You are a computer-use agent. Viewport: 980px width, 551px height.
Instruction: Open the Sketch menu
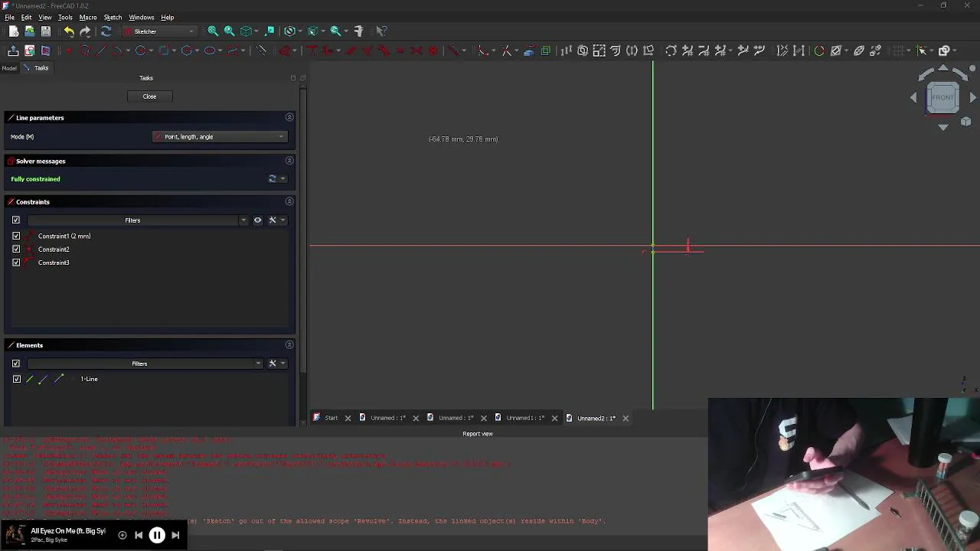click(113, 17)
